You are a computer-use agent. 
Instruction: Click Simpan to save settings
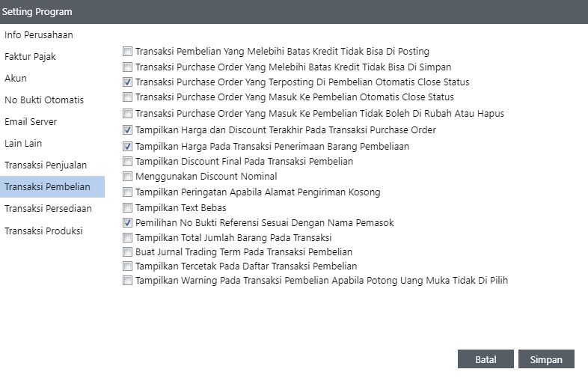546,359
